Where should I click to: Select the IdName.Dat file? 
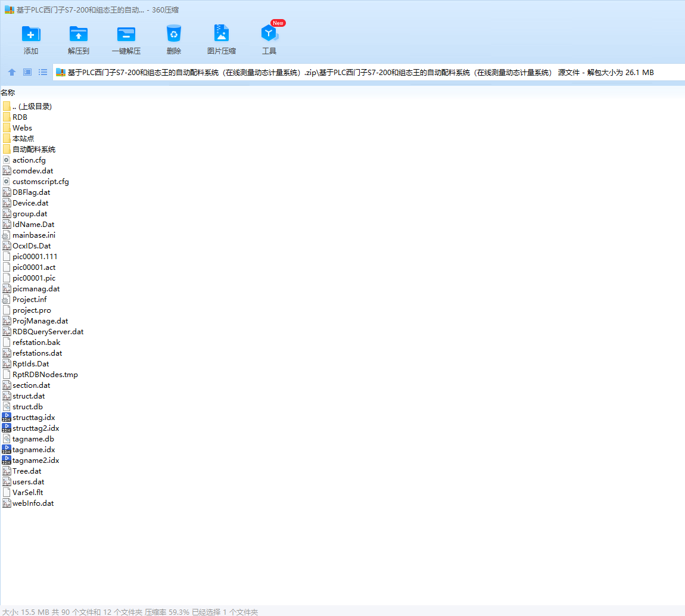tap(29, 225)
